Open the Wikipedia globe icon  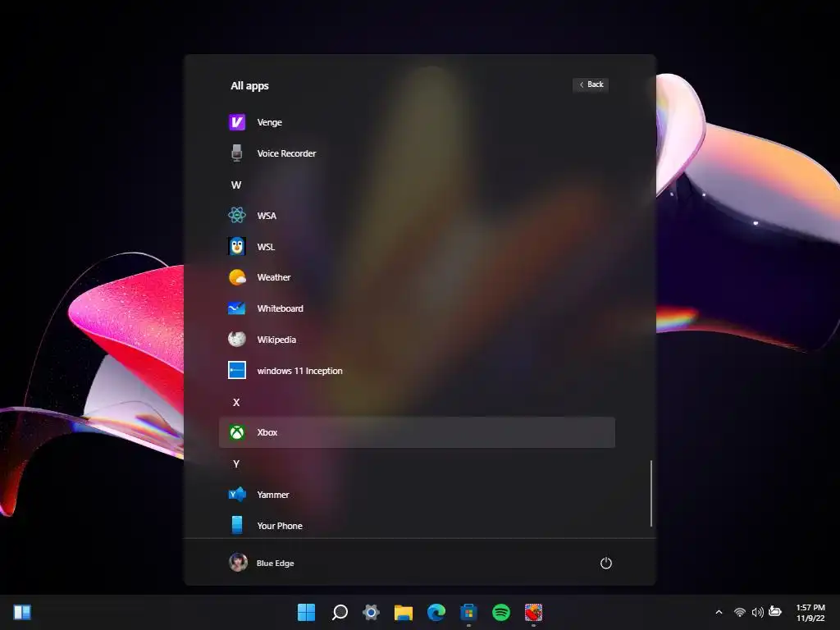pyautogui.click(x=237, y=339)
